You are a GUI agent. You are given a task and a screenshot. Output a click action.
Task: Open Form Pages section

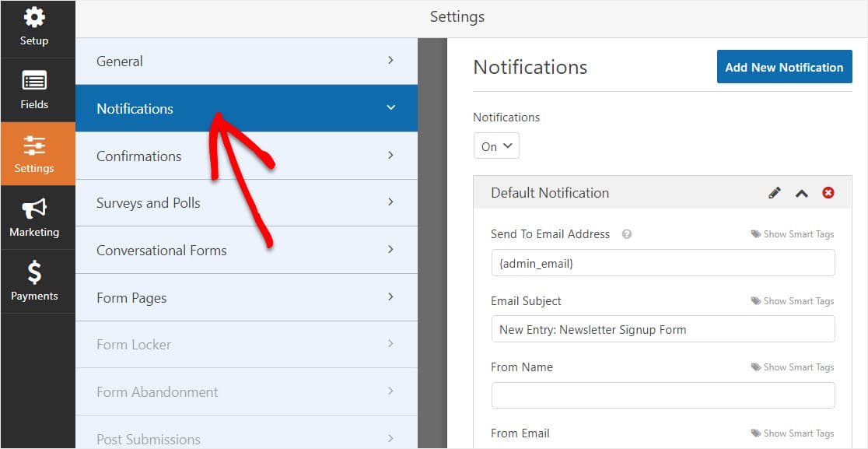(247, 297)
